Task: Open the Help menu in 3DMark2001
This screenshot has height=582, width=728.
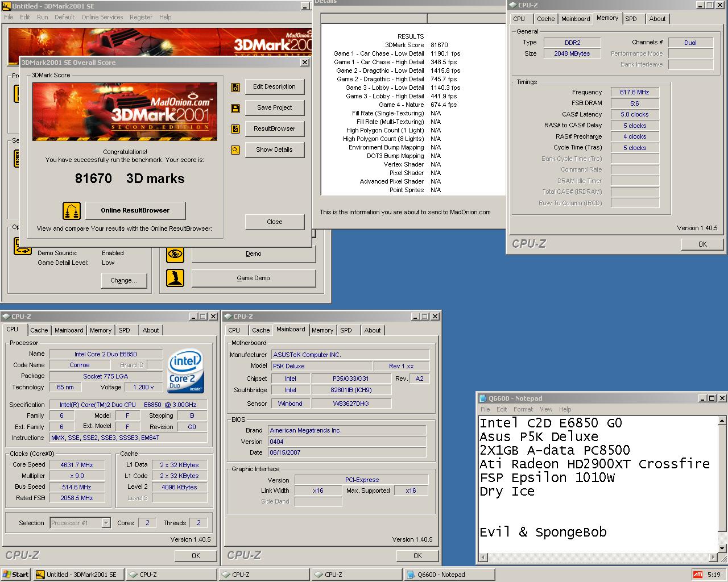Action: coord(165,17)
